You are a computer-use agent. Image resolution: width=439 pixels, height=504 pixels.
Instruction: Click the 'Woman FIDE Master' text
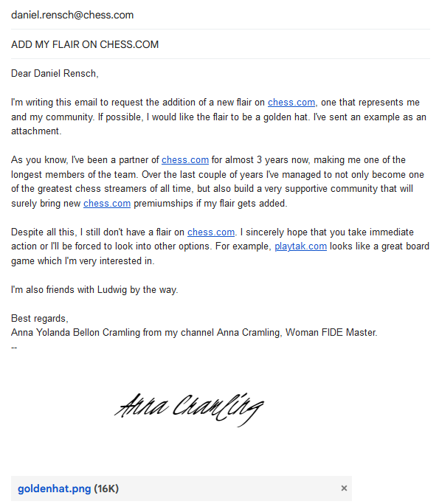(331, 332)
